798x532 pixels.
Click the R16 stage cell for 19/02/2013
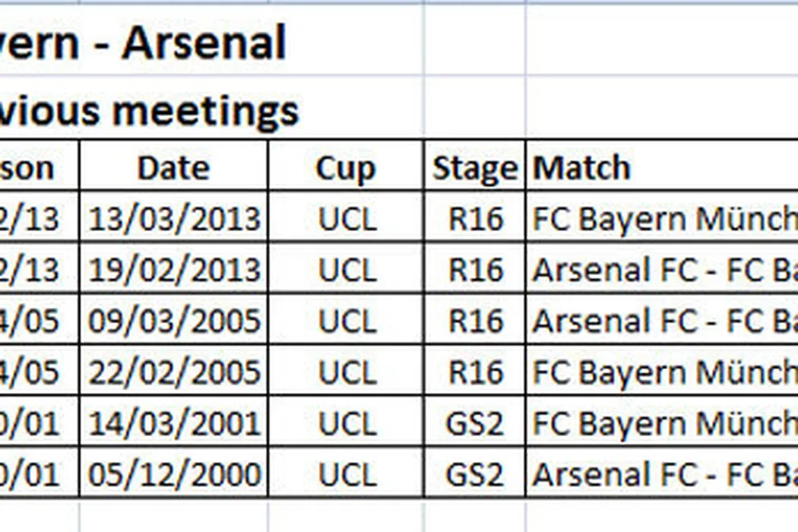476,270
